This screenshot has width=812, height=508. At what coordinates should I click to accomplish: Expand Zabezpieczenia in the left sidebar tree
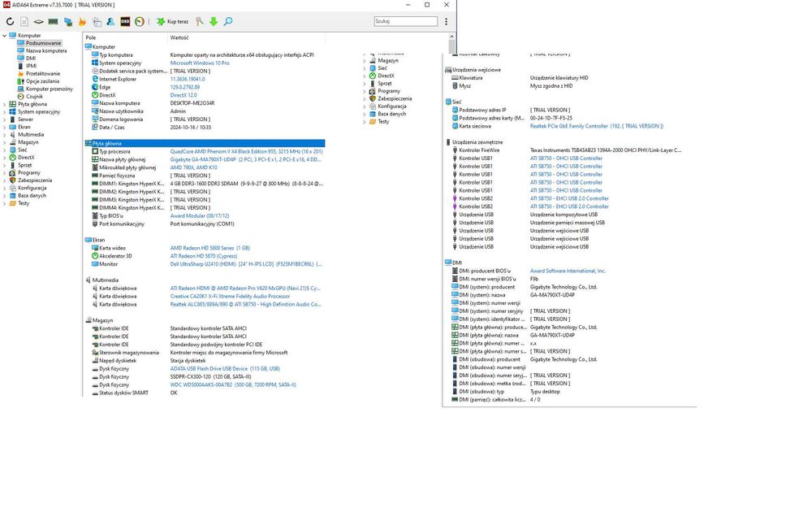(x=5, y=180)
